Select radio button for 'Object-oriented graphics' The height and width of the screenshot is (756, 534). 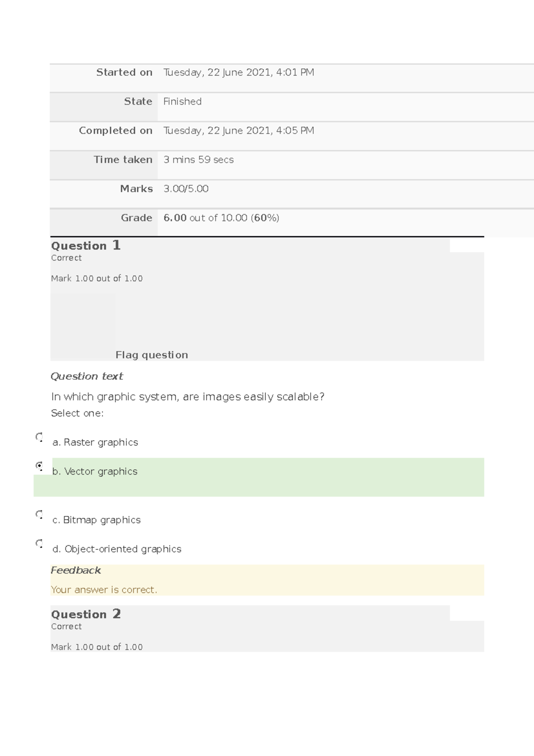(39, 544)
